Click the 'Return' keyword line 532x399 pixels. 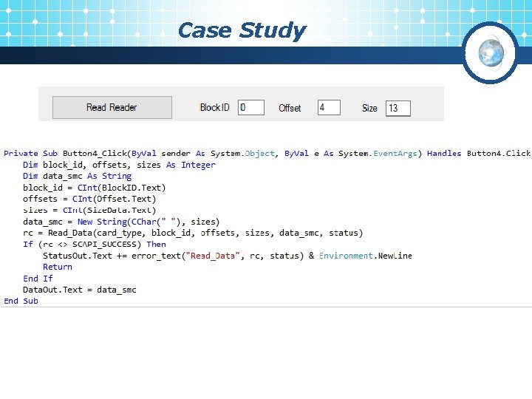coord(58,267)
